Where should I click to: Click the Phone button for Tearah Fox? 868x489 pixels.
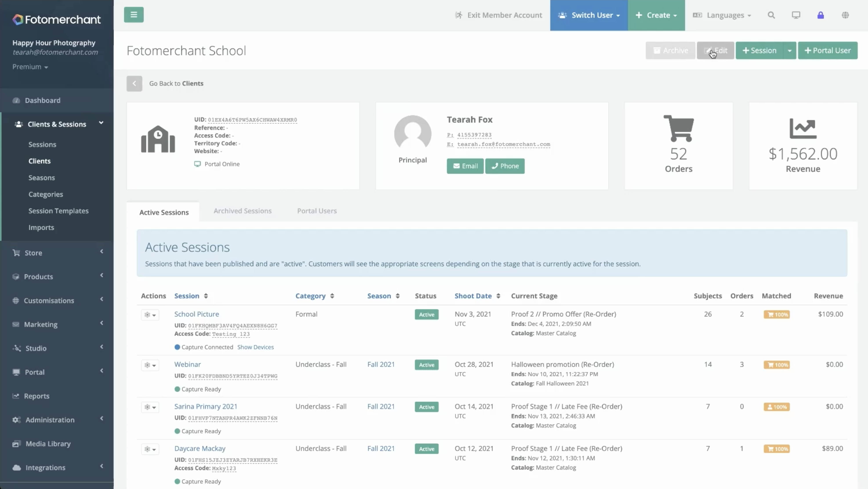505,166
